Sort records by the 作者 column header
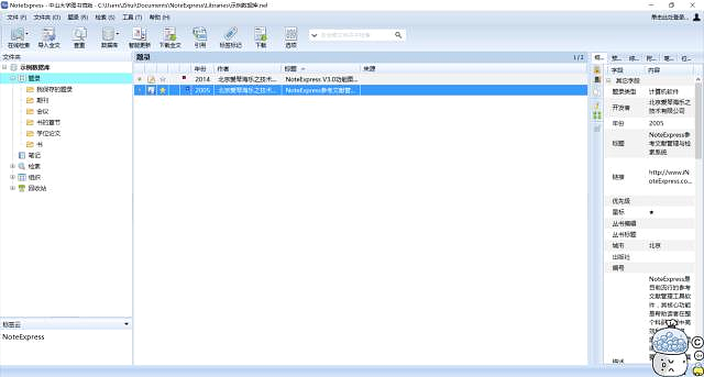 click(247, 69)
